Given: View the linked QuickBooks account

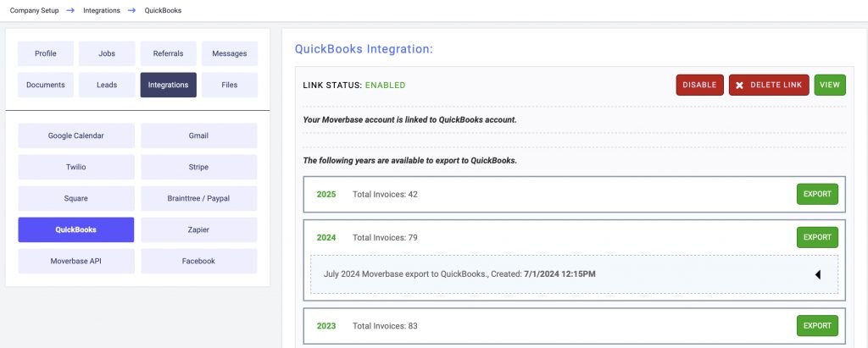Looking at the screenshot, I should pyautogui.click(x=830, y=85).
